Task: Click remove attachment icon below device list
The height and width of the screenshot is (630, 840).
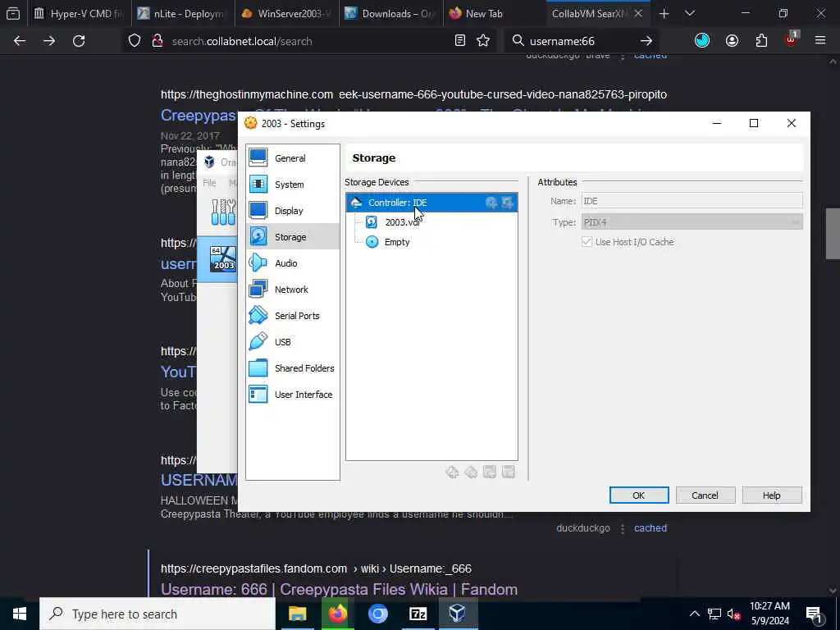Action: coord(509,472)
